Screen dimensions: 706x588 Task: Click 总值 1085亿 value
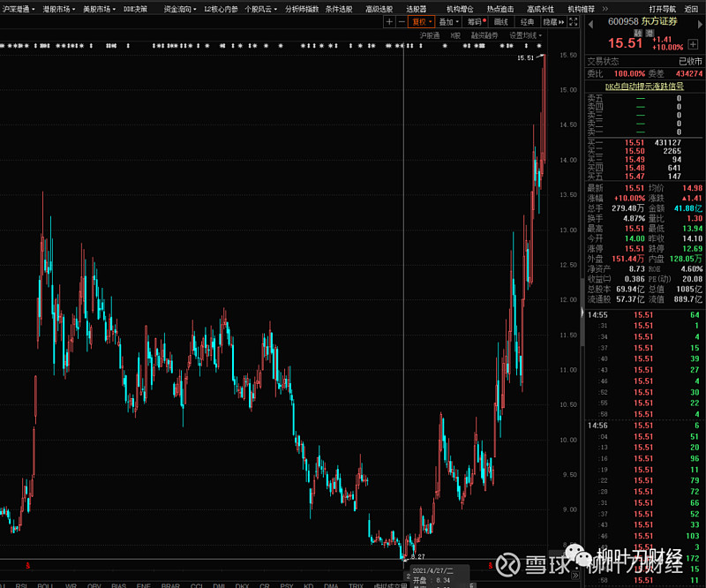(x=689, y=289)
